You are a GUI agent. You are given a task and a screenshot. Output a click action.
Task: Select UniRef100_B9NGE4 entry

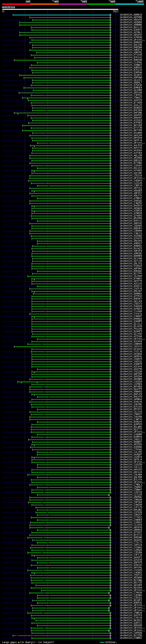tap(131, 88)
